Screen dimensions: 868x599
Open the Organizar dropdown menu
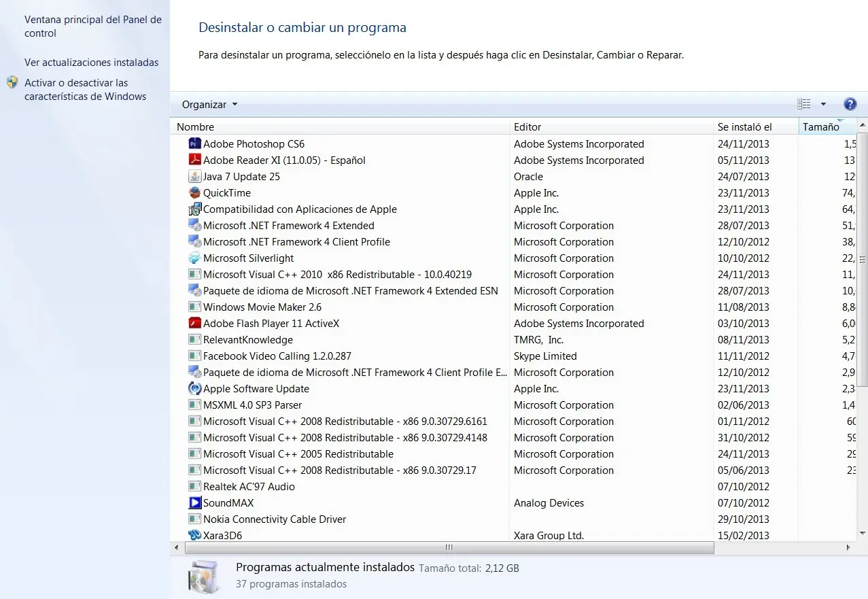coord(210,105)
